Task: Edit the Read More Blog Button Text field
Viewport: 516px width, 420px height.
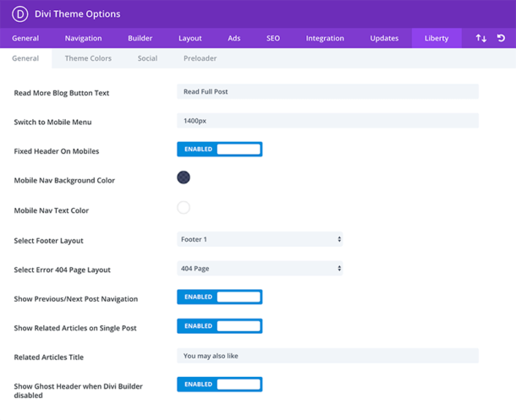Action: 327,91
